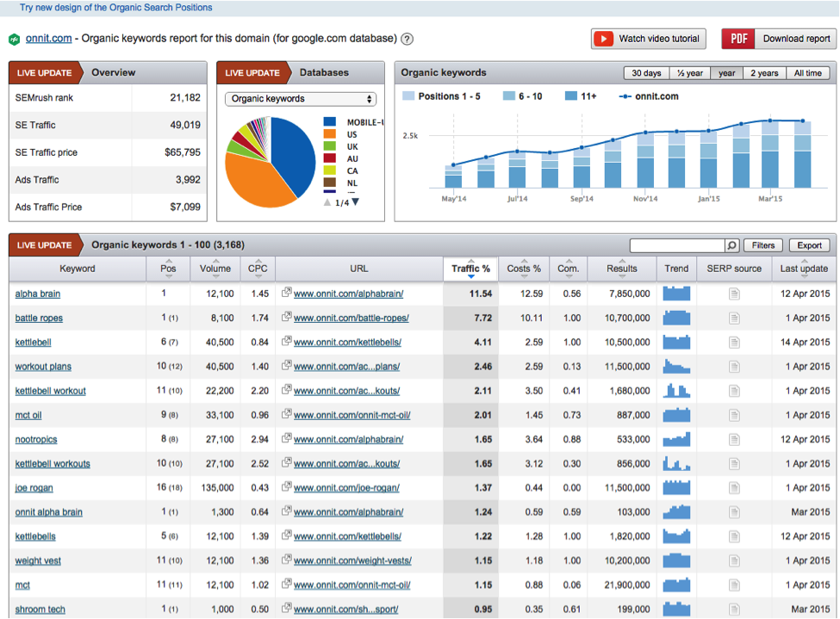Click the SERP source page icon for alpha brain

point(734,294)
